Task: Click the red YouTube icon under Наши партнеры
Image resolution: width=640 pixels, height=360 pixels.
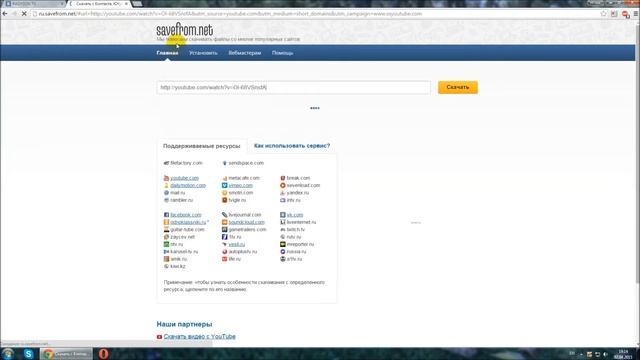Action: click(159, 337)
